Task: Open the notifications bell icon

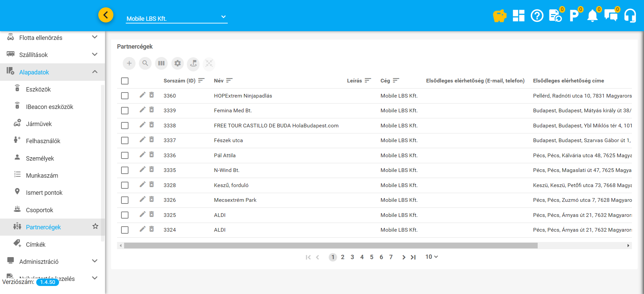Action: (592, 16)
